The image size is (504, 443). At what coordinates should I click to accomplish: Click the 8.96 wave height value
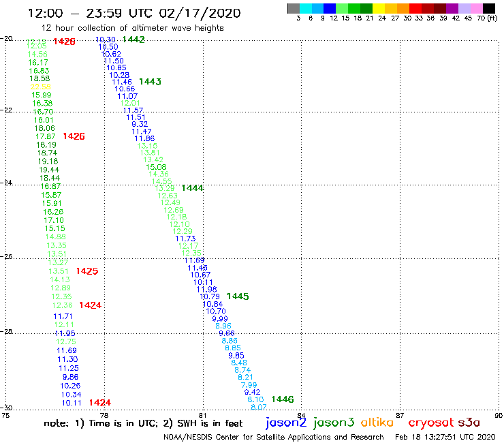click(223, 326)
